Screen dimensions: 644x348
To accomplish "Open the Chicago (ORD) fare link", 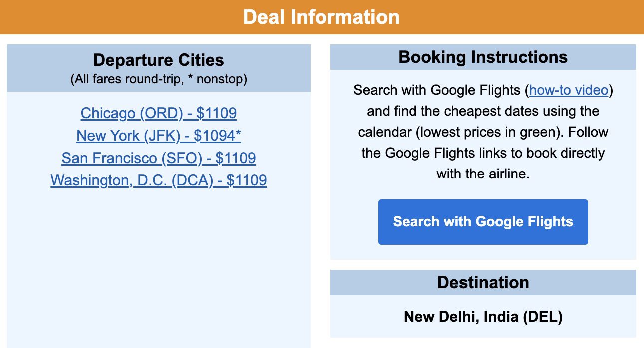I will coord(158,113).
